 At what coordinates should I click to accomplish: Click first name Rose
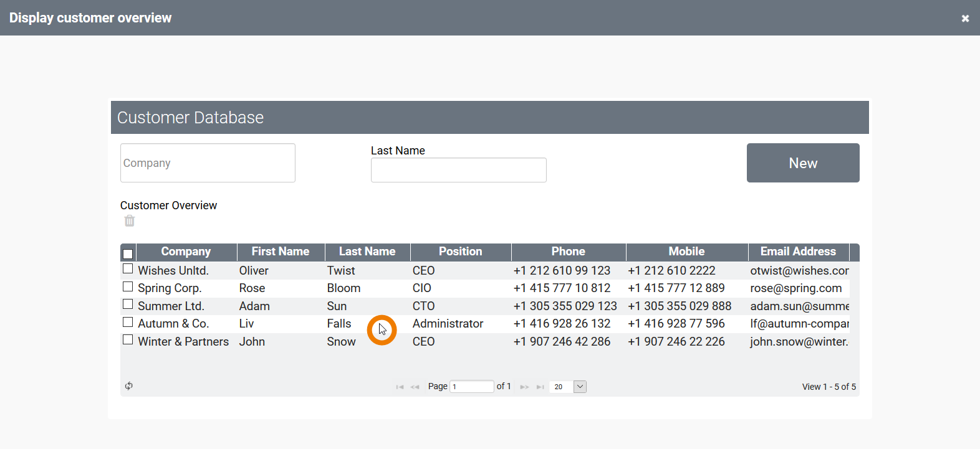(x=252, y=288)
